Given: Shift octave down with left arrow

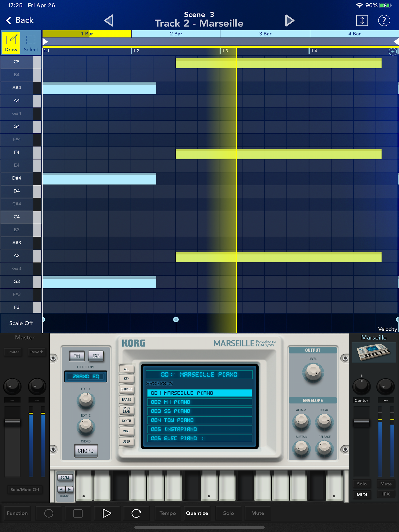Looking at the screenshot, I should click(x=61, y=489).
